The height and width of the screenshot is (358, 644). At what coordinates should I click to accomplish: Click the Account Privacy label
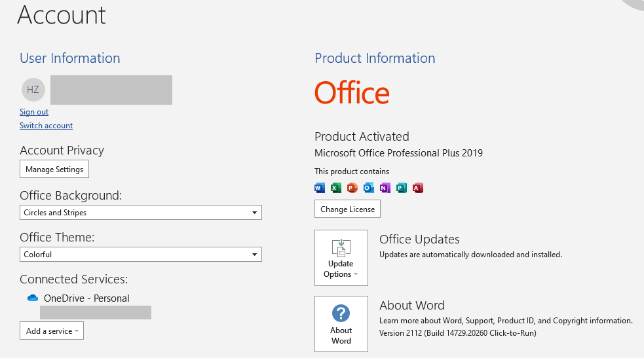[x=62, y=151]
